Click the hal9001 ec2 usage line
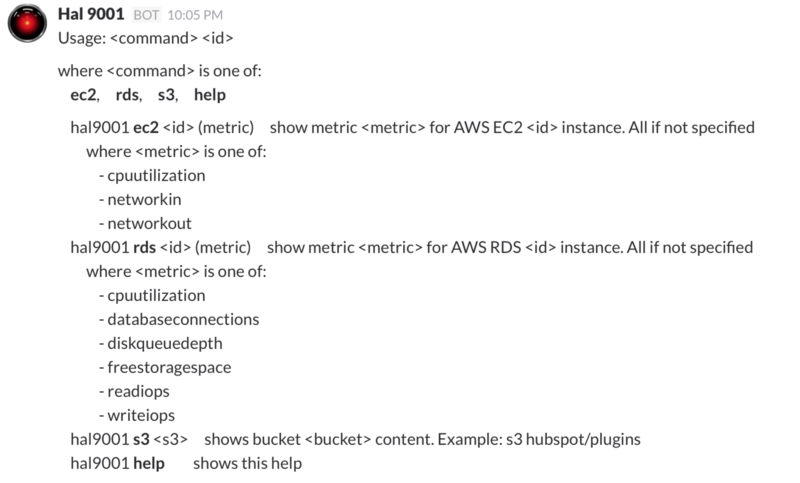This screenshot has width=800, height=483. 412,128
